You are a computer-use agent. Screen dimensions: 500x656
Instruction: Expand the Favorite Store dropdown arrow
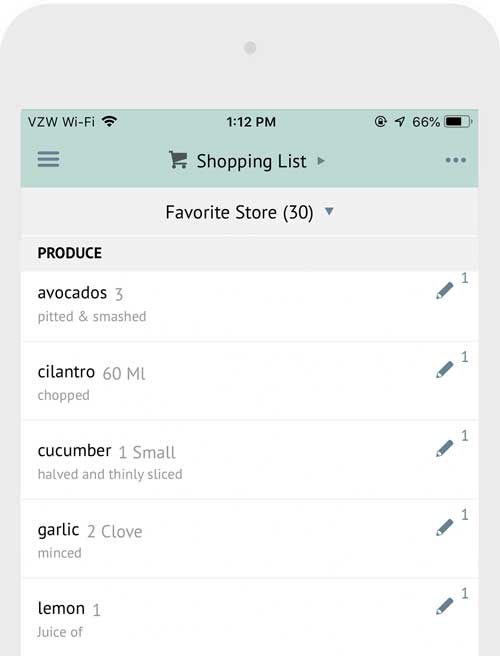pos(329,211)
